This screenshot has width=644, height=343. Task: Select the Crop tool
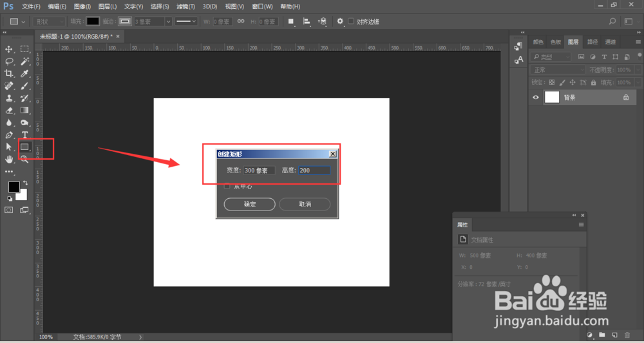pyautogui.click(x=8, y=74)
